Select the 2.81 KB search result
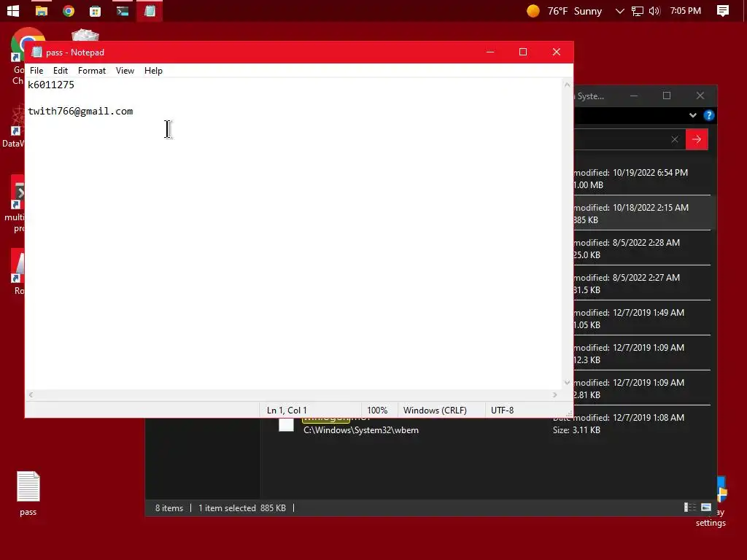The width and height of the screenshot is (747, 560). click(x=642, y=389)
